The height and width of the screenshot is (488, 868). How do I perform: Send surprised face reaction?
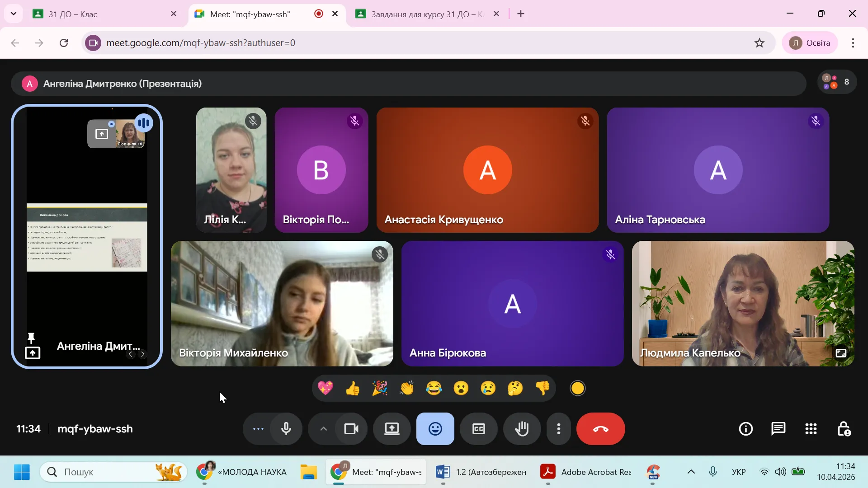coord(461,388)
